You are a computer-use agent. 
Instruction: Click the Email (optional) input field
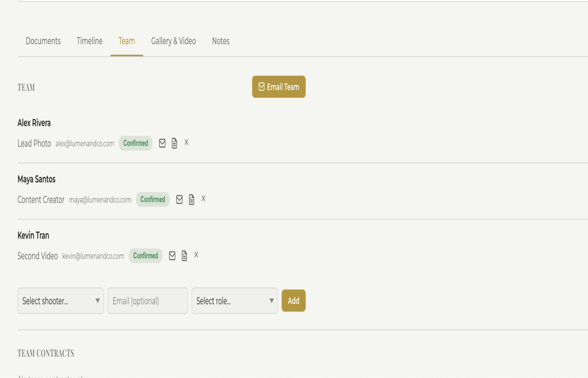(147, 301)
